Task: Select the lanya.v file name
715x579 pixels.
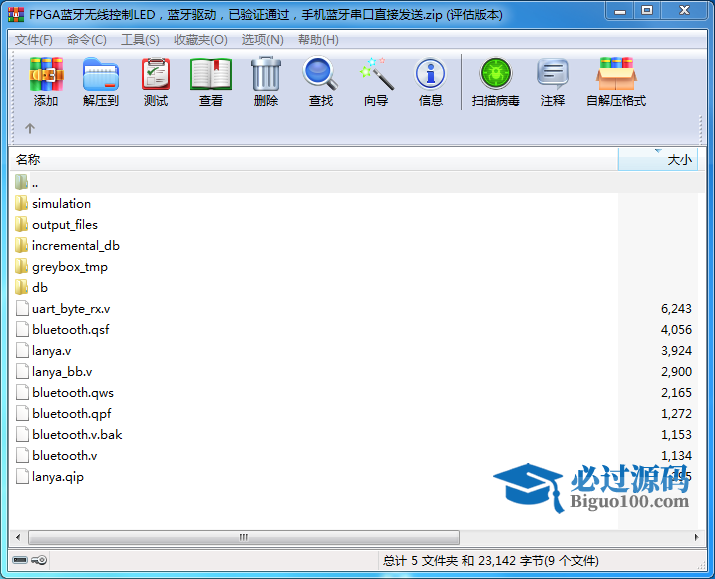Action: tap(52, 351)
